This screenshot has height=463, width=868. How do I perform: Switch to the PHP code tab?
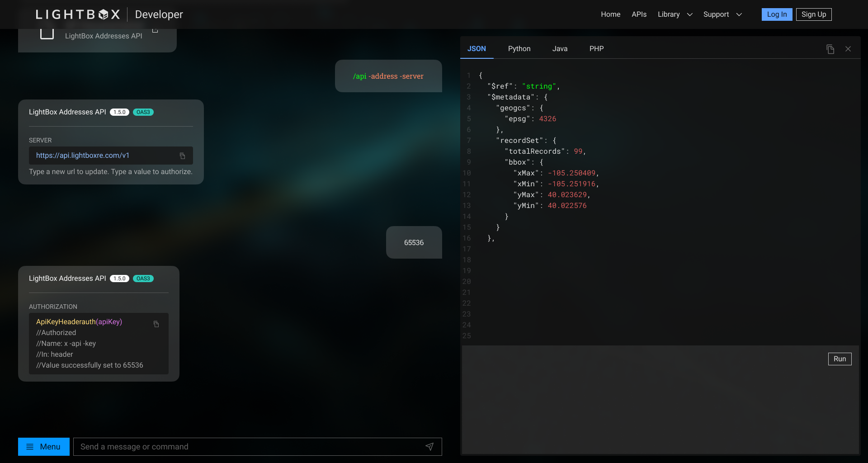coord(596,48)
